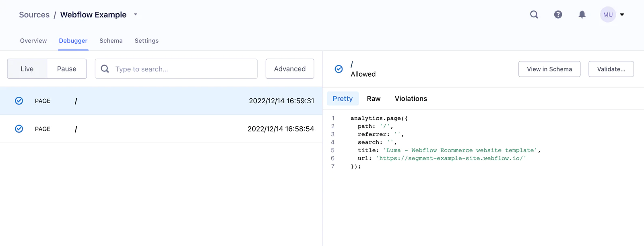
Task: Click check icon on 16:59:31 PAGE event
Action: click(x=19, y=101)
